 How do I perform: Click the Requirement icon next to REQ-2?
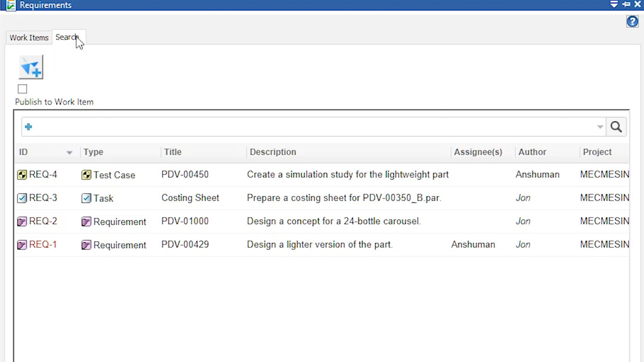(86, 221)
